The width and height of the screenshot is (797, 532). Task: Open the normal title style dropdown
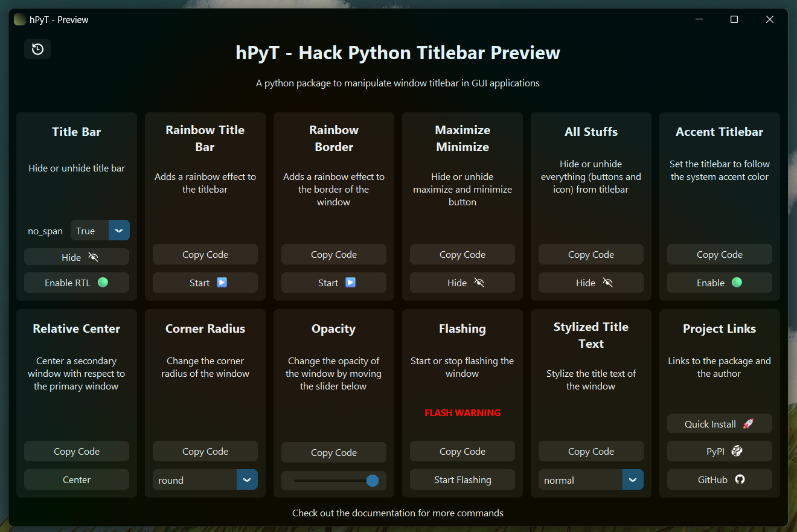(x=591, y=480)
